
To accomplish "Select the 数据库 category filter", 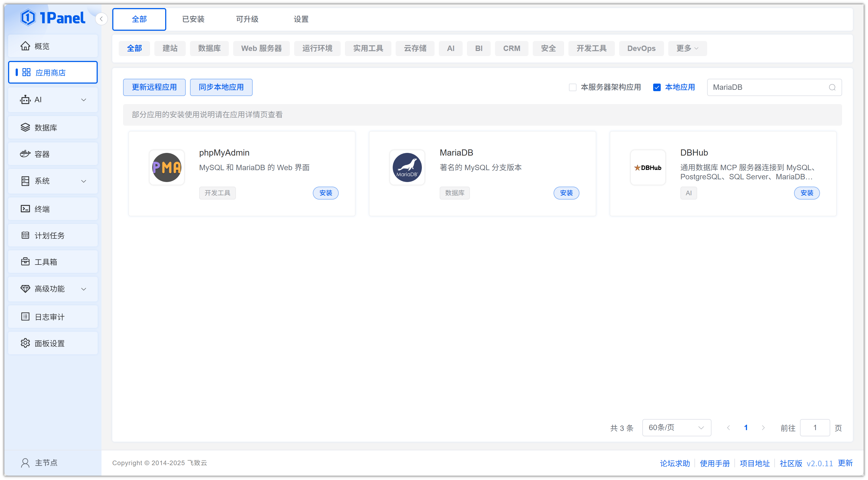I will [209, 49].
